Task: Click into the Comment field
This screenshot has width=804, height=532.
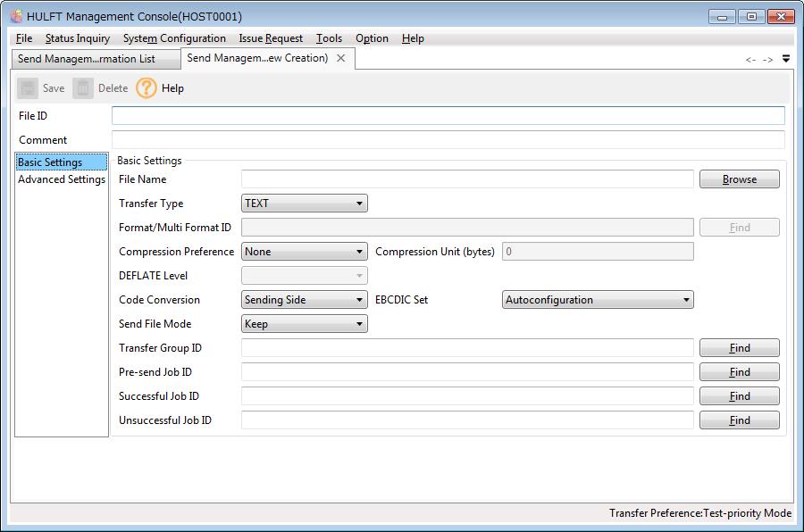Action: pos(448,140)
